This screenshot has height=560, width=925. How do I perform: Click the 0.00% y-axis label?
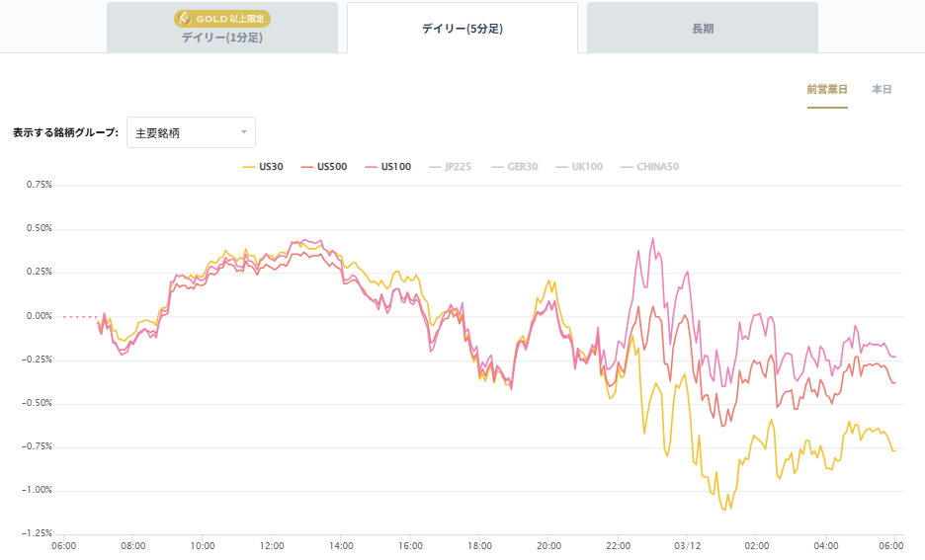pyautogui.click(x=39, y=316)
